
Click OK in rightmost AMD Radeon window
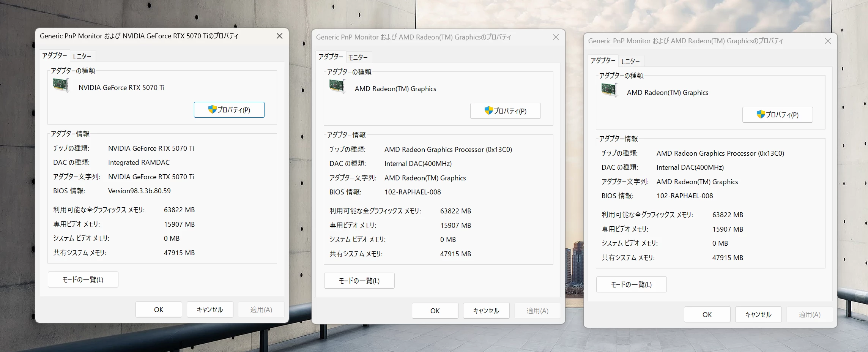[707, 314]
